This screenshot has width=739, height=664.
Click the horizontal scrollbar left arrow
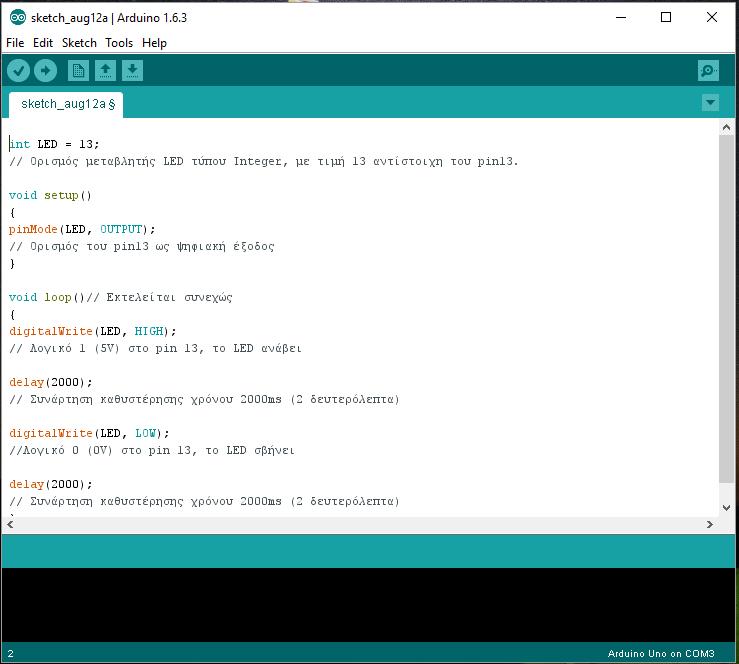click(10, 524)
